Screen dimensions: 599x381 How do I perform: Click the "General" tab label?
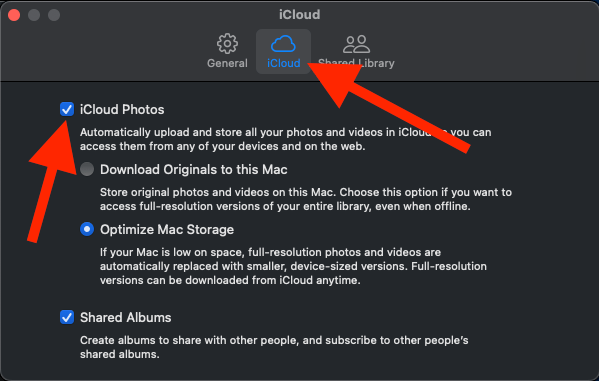pyautogui.click(x=227, y=63)
